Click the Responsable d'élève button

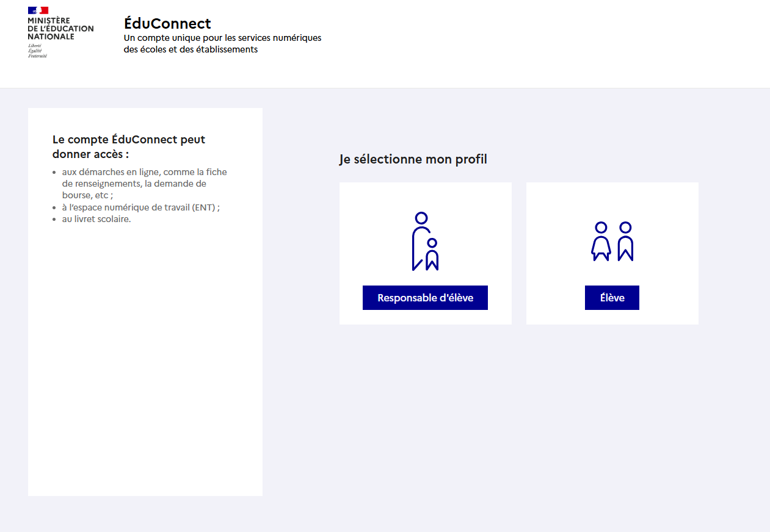425,298
